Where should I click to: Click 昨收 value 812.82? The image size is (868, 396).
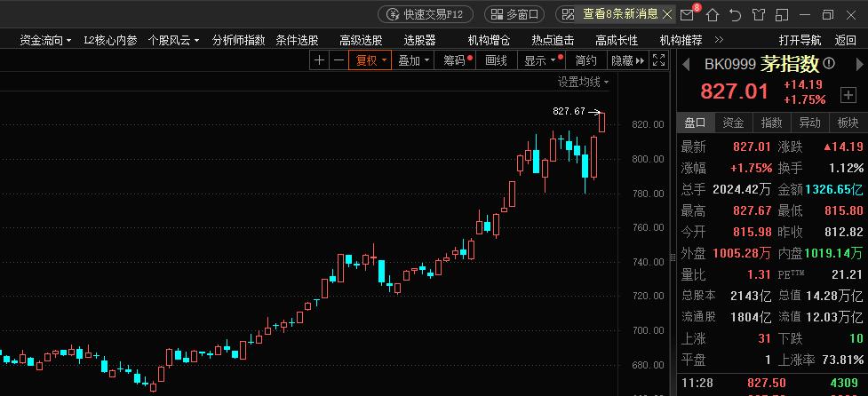844,232
